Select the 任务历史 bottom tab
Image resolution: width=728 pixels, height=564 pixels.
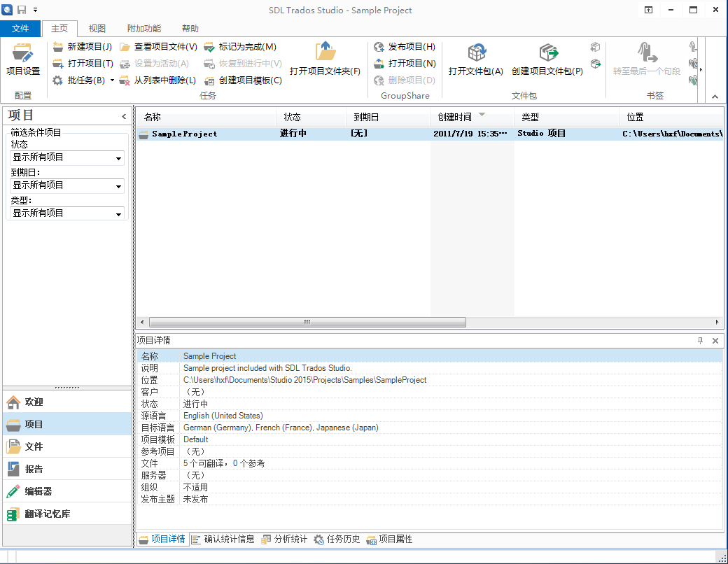pyautogui.click(x=337, y=540)
